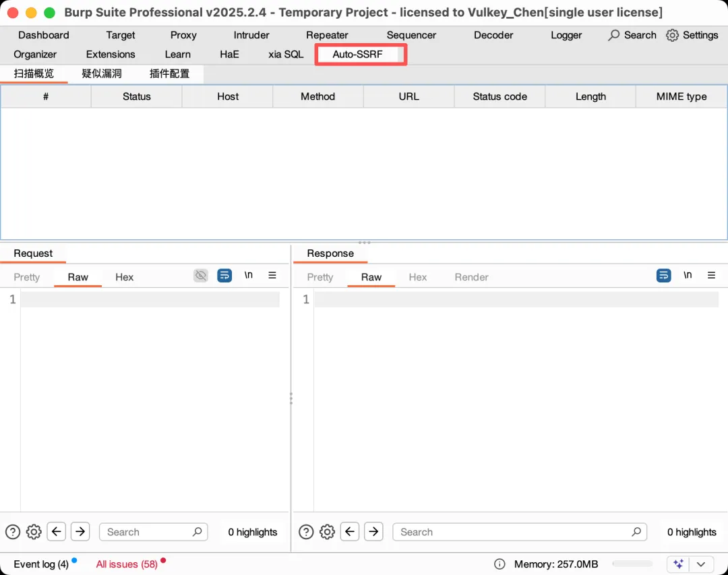The height and width of the screenshot is (575, 728).
Task: Open Request panel hamburger menu
Action: click(x=272, y=275)
